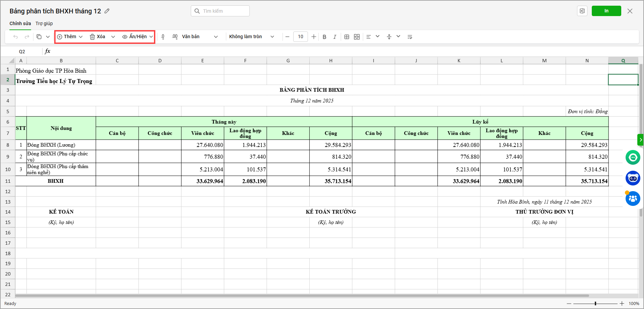This screenshot has width=644, height=309.
Task: Open the Thêm dropdown
Action: click(x=70, y=37)
